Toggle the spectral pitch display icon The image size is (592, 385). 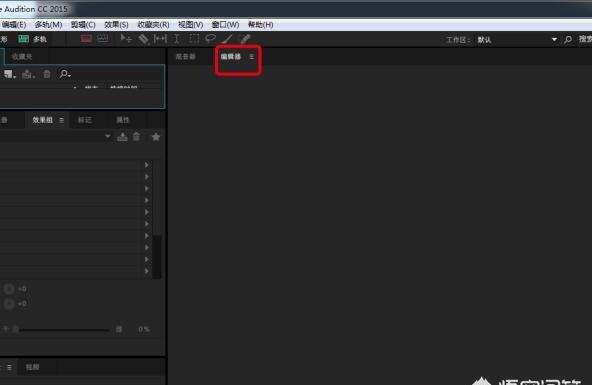click(103, 39)
